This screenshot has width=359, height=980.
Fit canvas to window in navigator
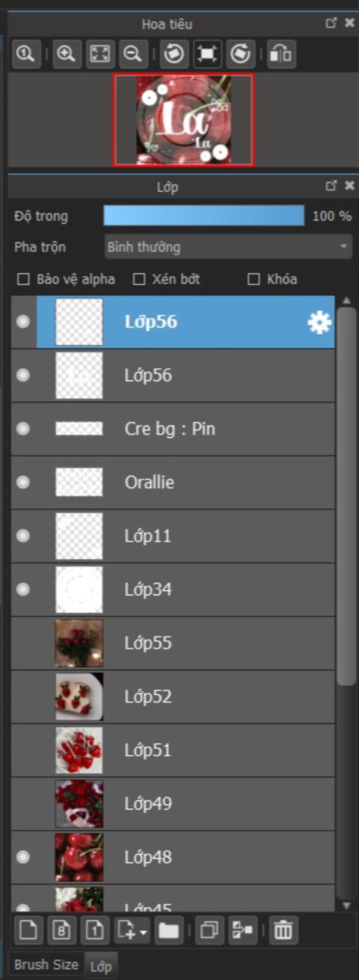100,54
